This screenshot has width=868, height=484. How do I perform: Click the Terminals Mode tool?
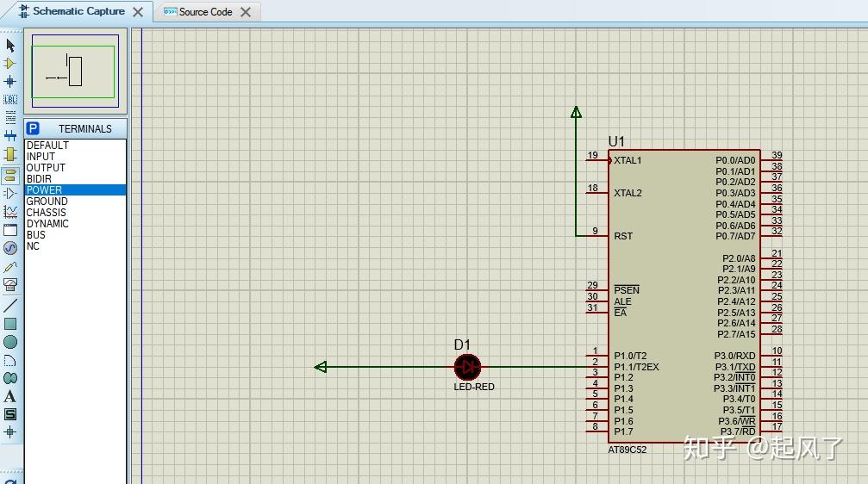coord(10,176)
